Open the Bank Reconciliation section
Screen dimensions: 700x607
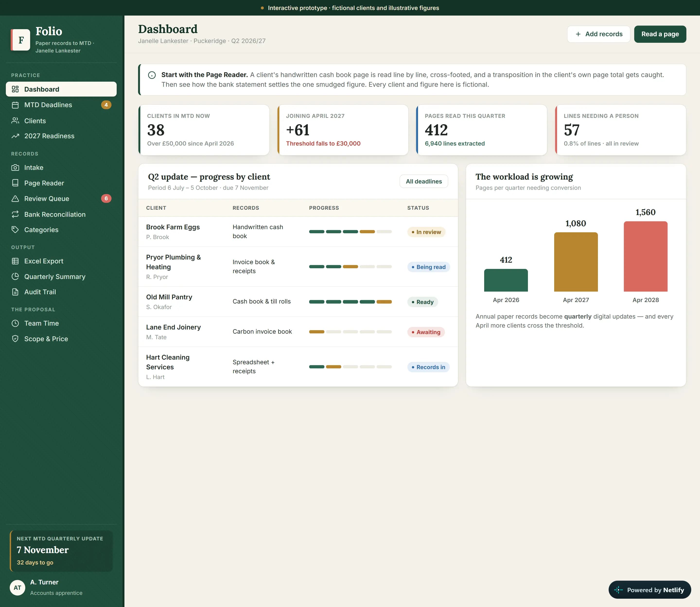tap(61, 214)
